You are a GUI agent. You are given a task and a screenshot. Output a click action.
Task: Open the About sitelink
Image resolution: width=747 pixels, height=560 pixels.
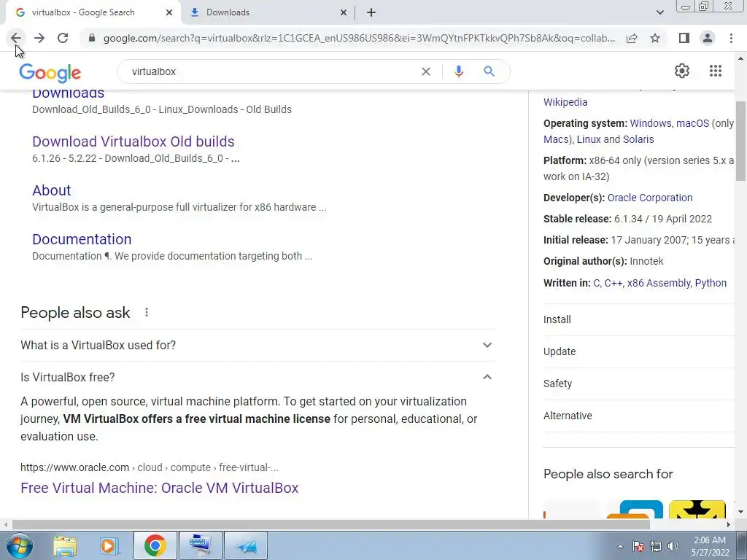pyautogui.click(x=52, y=190)
